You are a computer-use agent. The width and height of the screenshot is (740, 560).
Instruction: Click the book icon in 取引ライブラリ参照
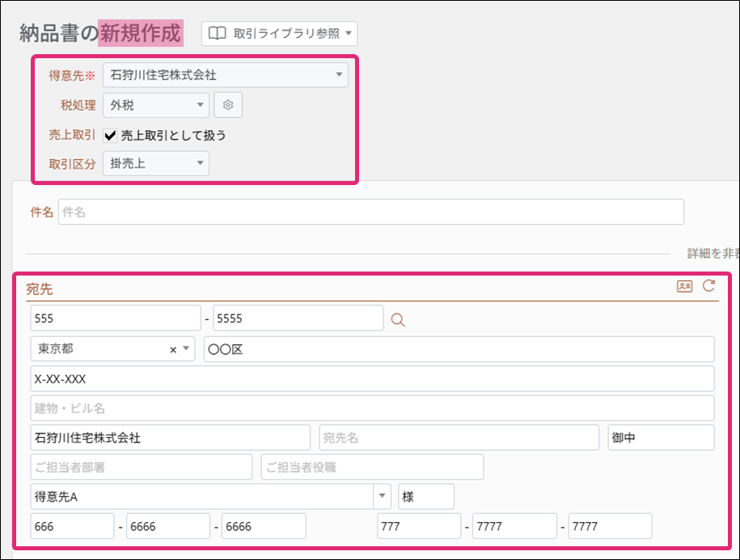(217, 34)
